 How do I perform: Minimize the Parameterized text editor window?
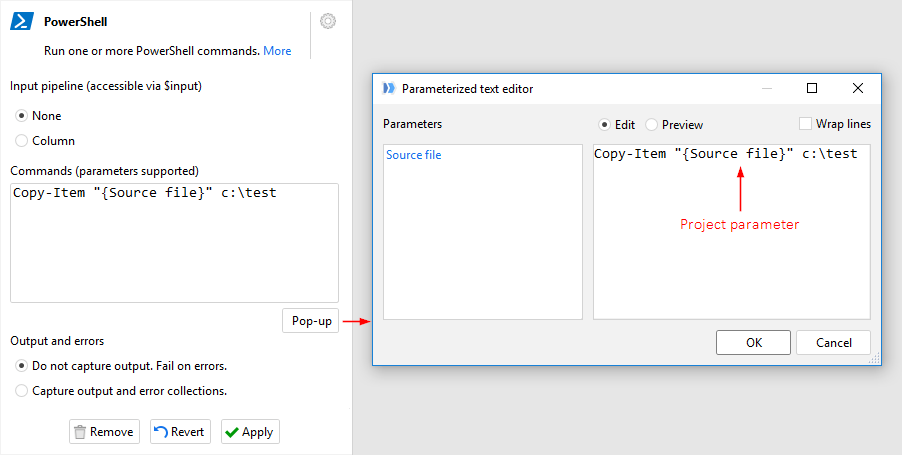click(767, 88)
